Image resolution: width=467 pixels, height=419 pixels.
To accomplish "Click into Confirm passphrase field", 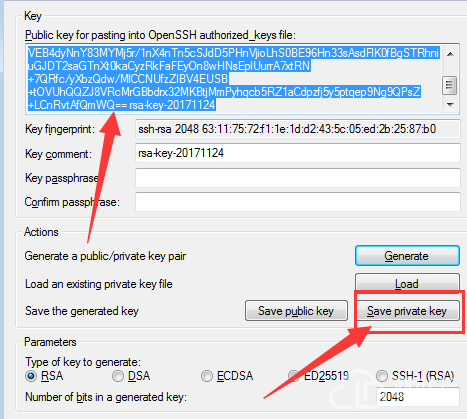I will click(298, 202).
